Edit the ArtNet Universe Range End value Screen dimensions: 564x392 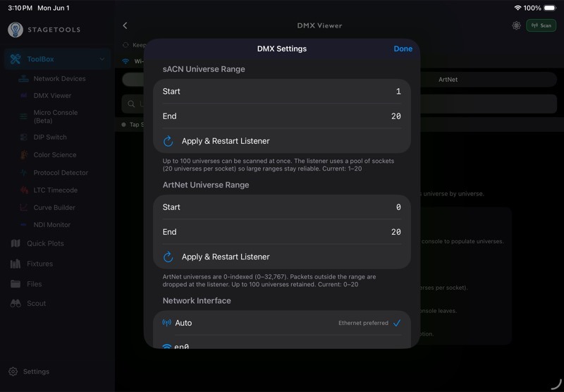[281, 232]
